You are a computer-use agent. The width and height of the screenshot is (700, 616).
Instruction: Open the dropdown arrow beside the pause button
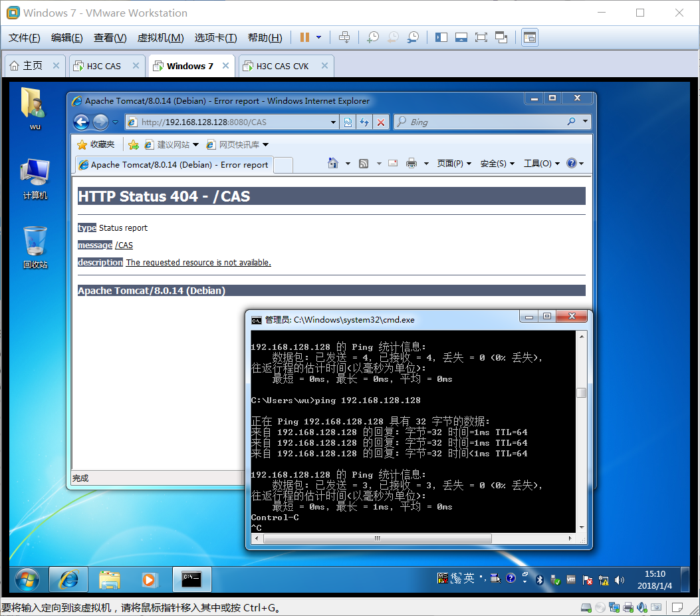318,37
